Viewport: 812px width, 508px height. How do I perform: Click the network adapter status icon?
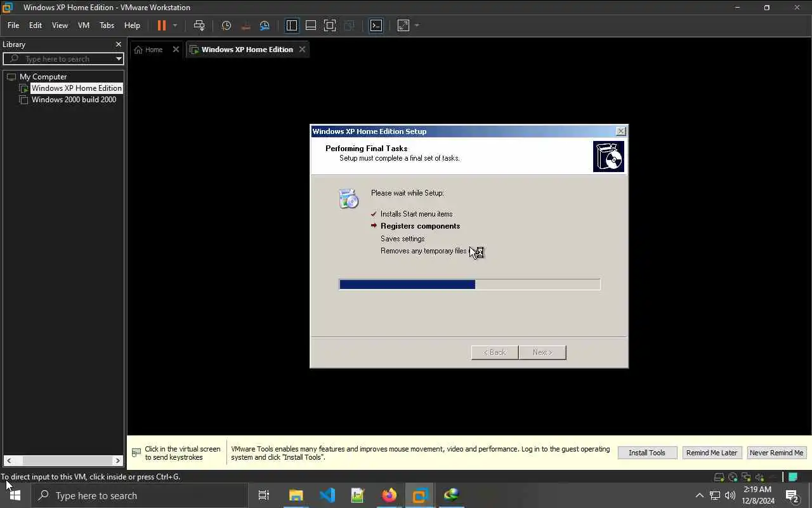click(x=746, y=477)
